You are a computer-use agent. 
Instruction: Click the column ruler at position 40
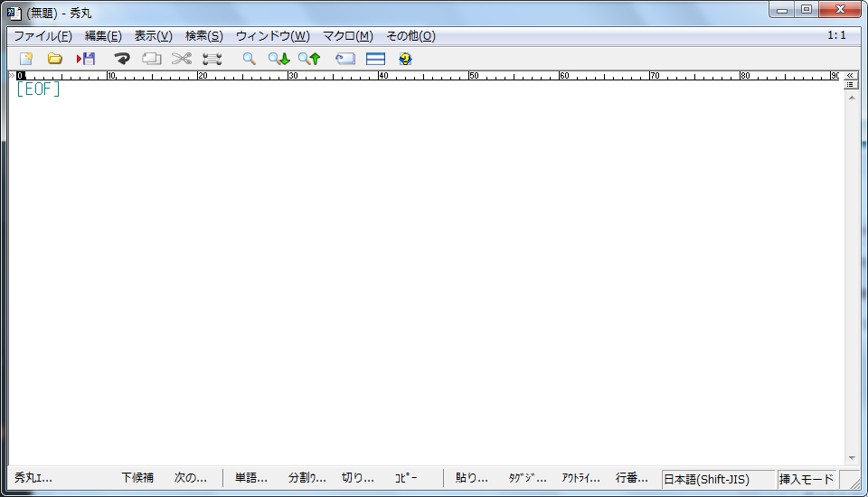[x=383, y=75]
